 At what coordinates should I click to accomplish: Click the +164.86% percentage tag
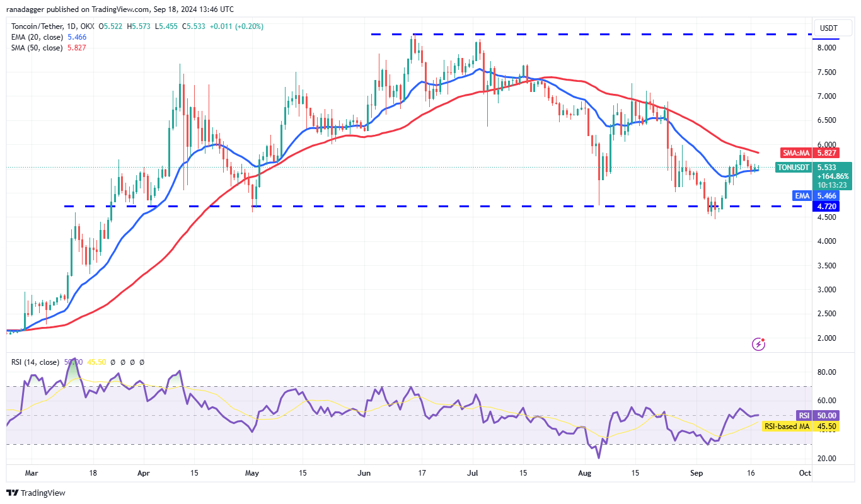pyautogui.click(x=833, y=176)
